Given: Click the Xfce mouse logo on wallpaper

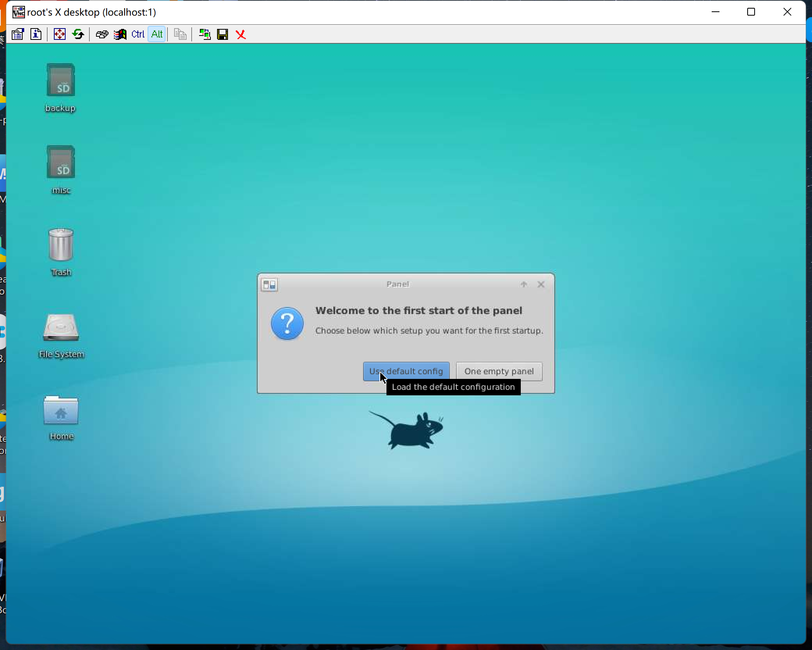Looking at the screenshot, I should pos(407,430).
